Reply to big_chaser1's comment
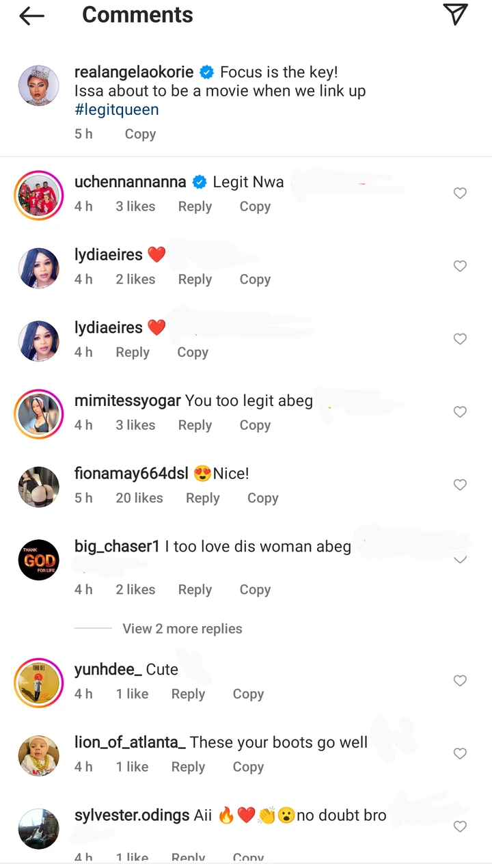 pos(195,590)
